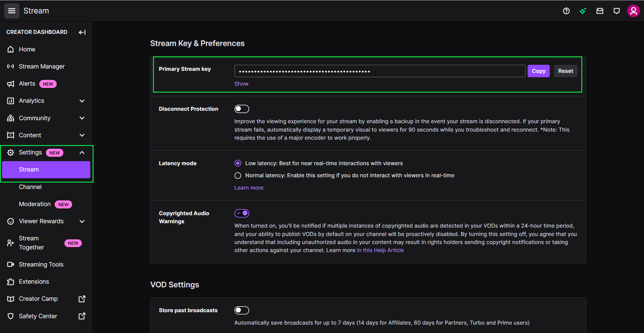644x333 pixels.
Task: Open the inbox notifications icon
Action: [x=600, y=11]
